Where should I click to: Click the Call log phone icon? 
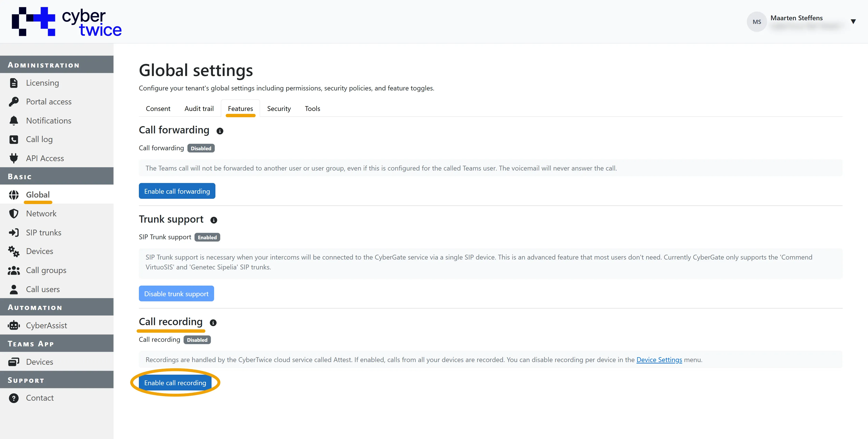[14, 140]
